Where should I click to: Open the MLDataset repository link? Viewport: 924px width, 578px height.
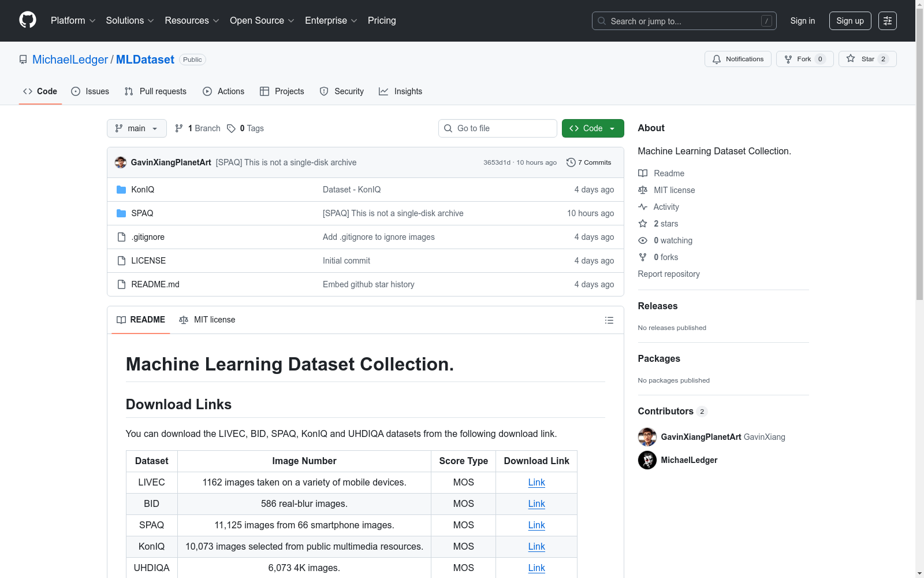145,60
